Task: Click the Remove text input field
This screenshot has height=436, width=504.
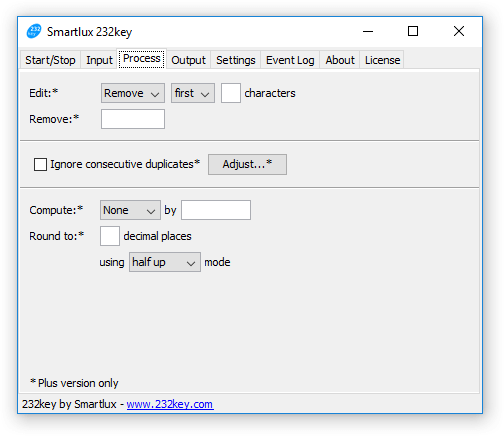Action: tap(133, 119)
